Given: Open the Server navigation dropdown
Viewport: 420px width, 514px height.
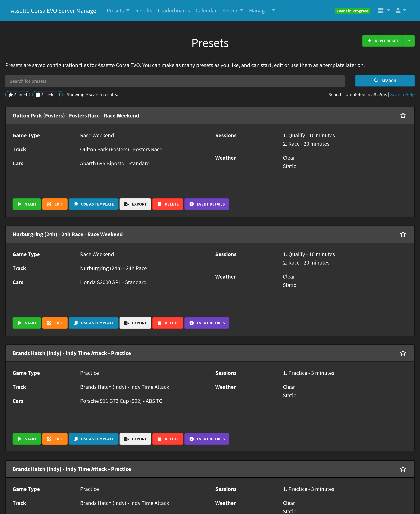Looking at the screenshot, I should pyautogui.click(x=233, y=11).
